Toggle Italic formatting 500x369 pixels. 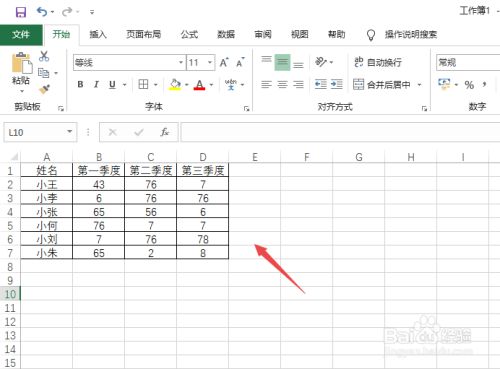click(x=96, y=85)
